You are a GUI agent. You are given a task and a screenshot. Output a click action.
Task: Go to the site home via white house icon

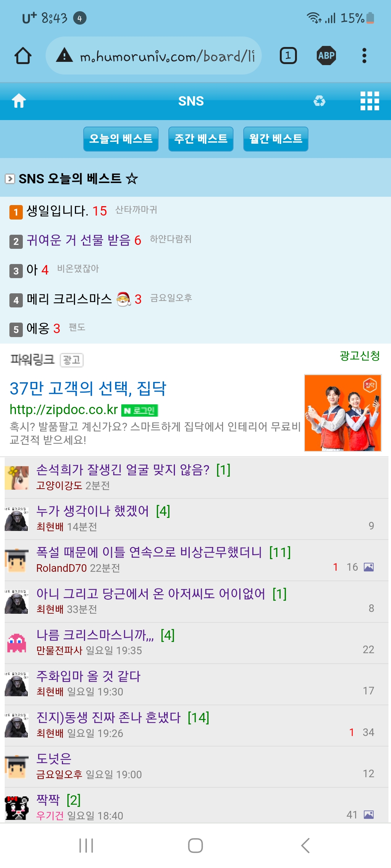[19, 101]
